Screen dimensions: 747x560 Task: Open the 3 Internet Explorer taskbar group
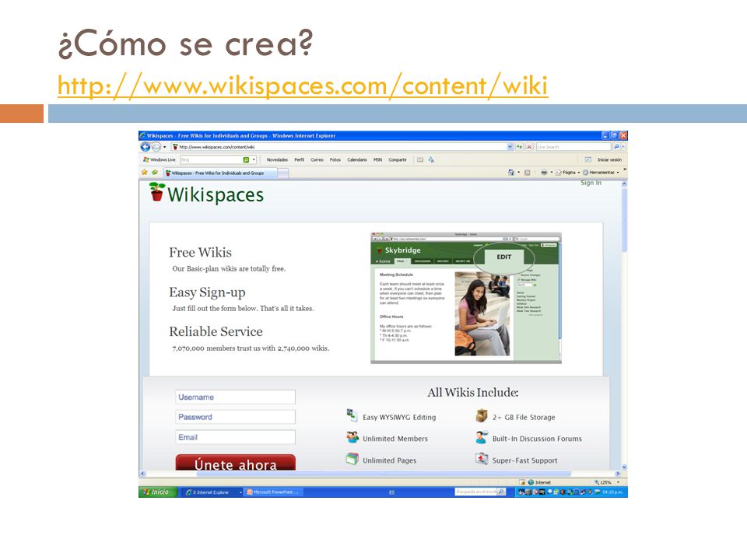[213, 492]
